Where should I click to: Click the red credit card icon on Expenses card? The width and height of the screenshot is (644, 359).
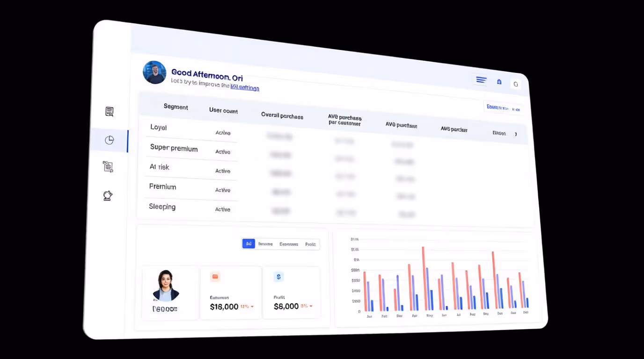(x=215, y=276)
